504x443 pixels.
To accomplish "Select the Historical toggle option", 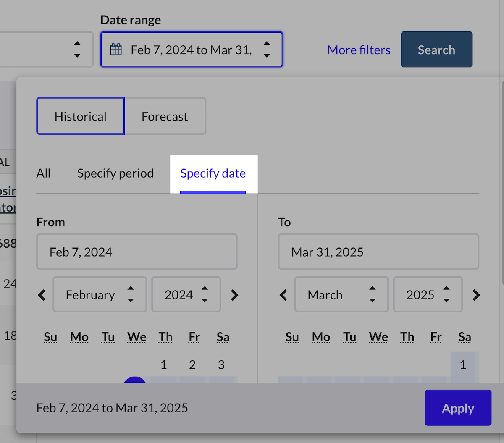I will click(81, 116).
